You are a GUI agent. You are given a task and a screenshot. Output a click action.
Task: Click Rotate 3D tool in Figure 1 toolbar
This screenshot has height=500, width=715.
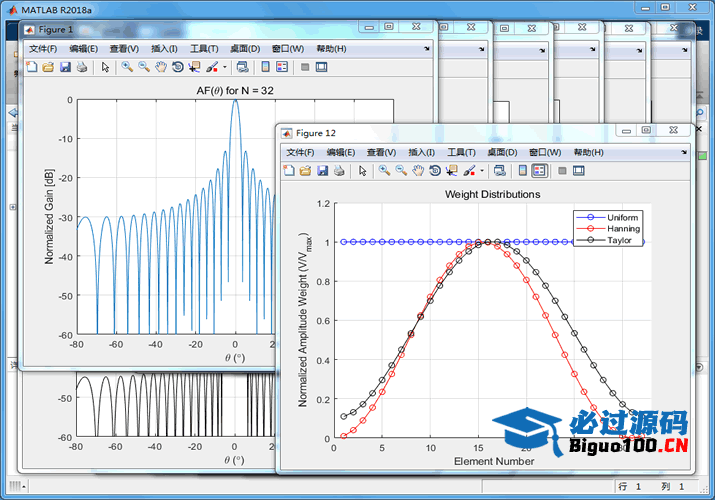tap(177, 67)
